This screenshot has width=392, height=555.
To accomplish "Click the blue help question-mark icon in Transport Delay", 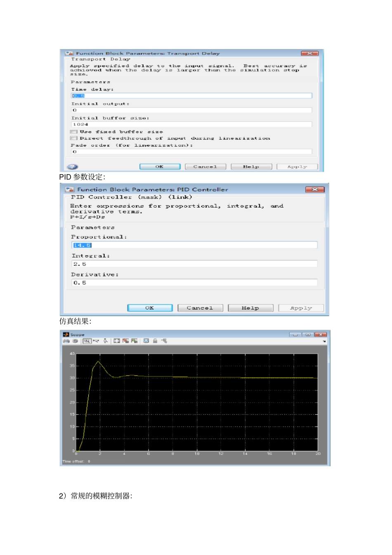I will coord(72,167).
